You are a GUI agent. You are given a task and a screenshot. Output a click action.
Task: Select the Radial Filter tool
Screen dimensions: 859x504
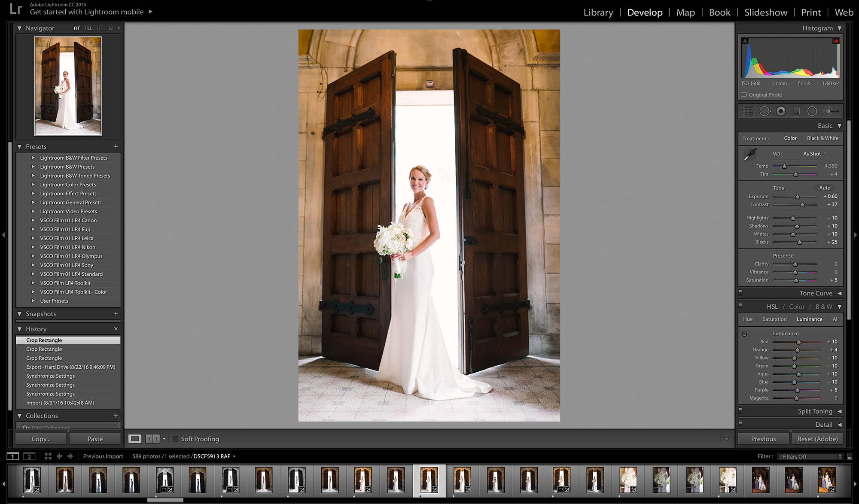click(x=812, y=111)
